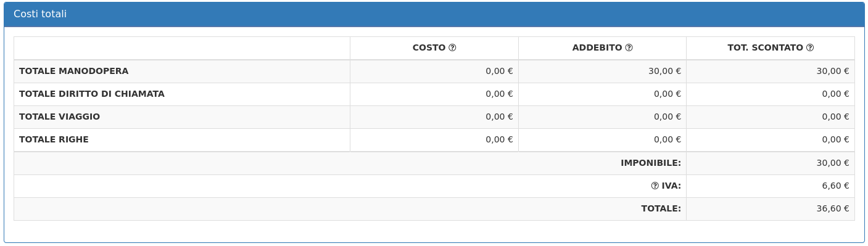Select the TOTALE VIAGGIO row label
This screenshot has width=868, height=246.
click(59, 117)
